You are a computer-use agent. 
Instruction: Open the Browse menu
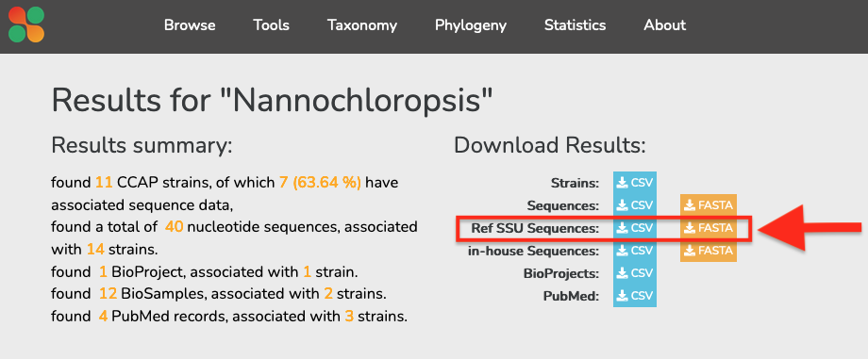click(190, 25)
